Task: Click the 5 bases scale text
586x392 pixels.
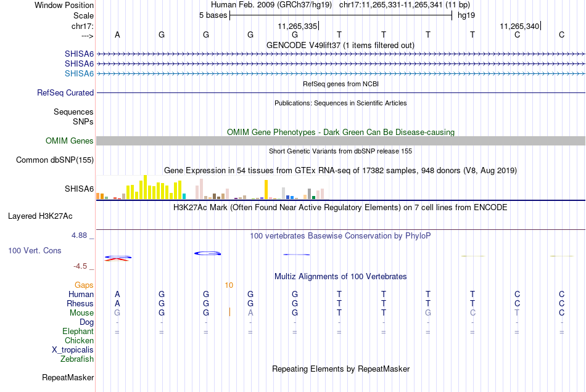Action: 213,15
